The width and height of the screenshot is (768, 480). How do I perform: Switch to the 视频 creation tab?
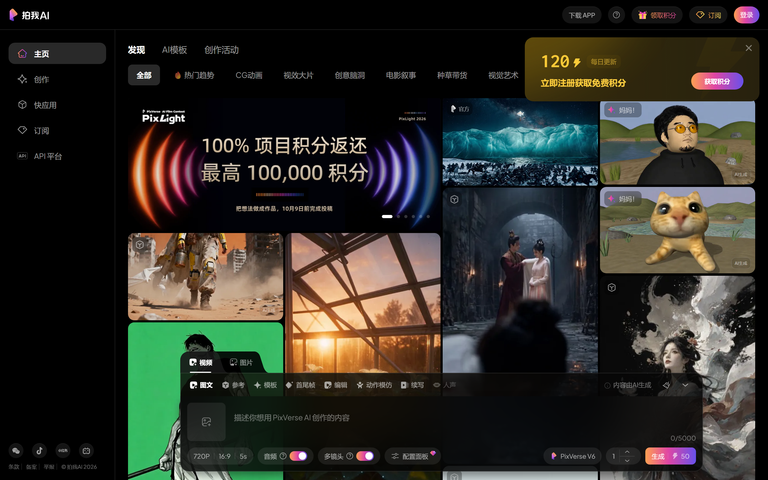[x=201, y=362]
